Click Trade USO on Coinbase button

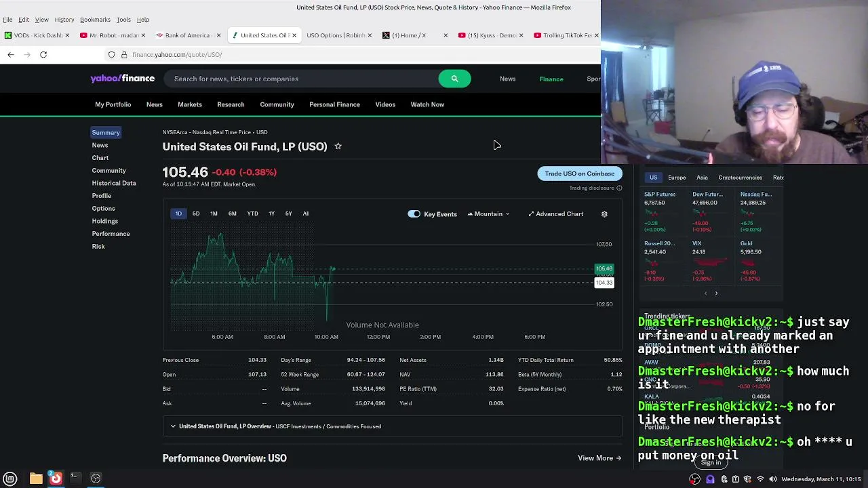(580, 174)
